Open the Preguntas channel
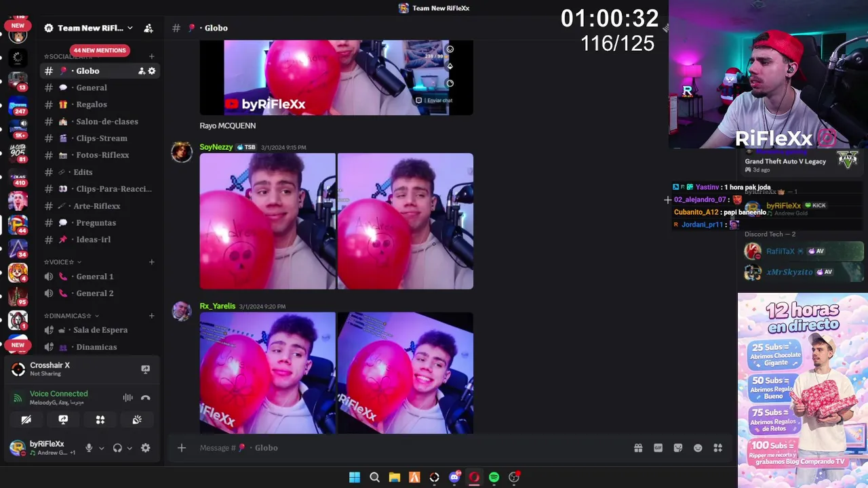Viewport: 868px width, 488px height. [100, 223]
